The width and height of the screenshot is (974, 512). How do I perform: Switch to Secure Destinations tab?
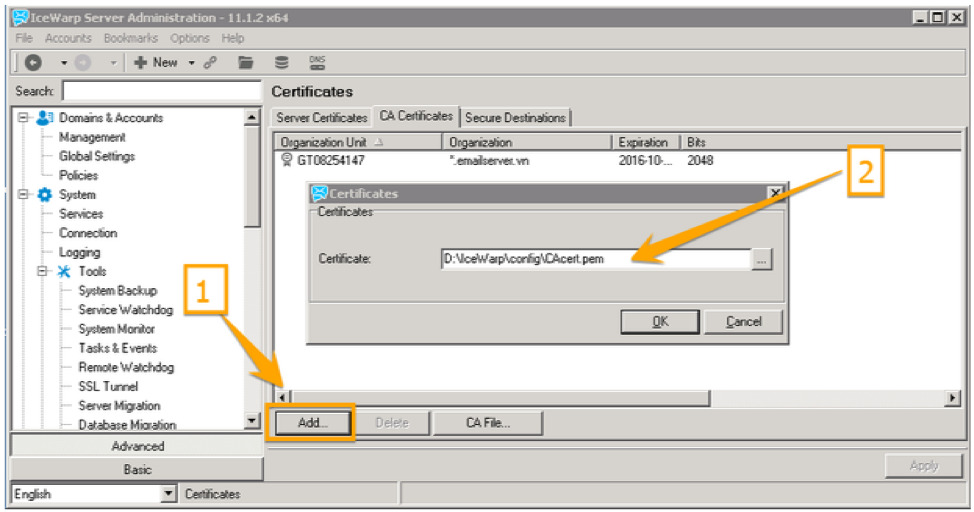[515, 117]
